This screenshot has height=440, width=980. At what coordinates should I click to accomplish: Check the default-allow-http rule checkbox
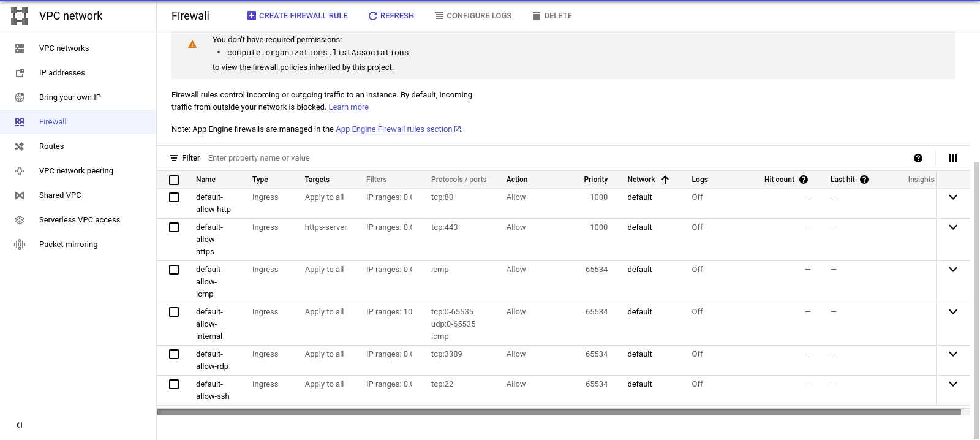tap(174, 197)
